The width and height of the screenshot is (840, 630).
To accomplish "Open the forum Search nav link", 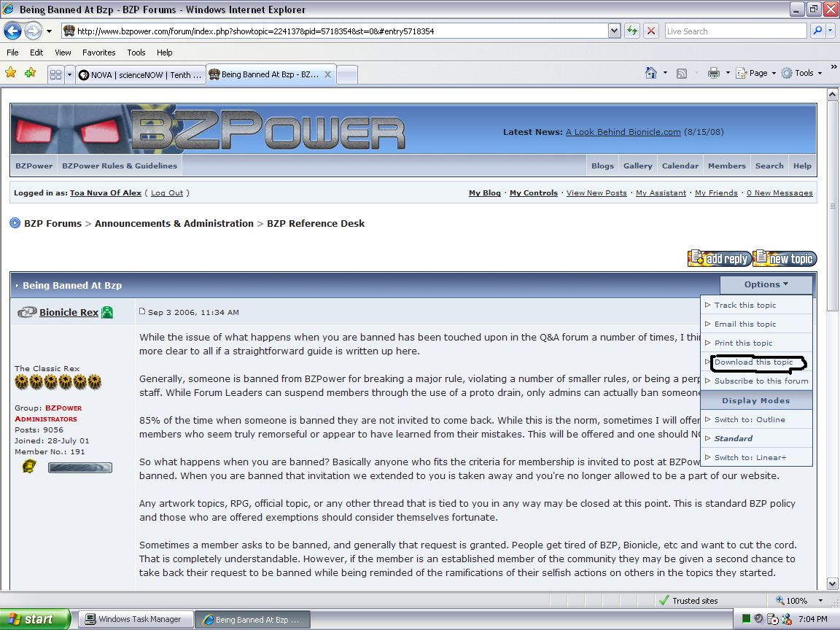I will point(769,166).
